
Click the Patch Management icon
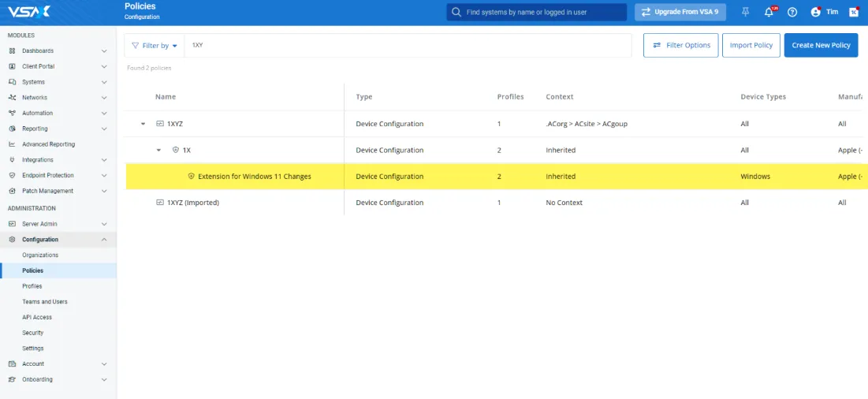tap(12, 191)
